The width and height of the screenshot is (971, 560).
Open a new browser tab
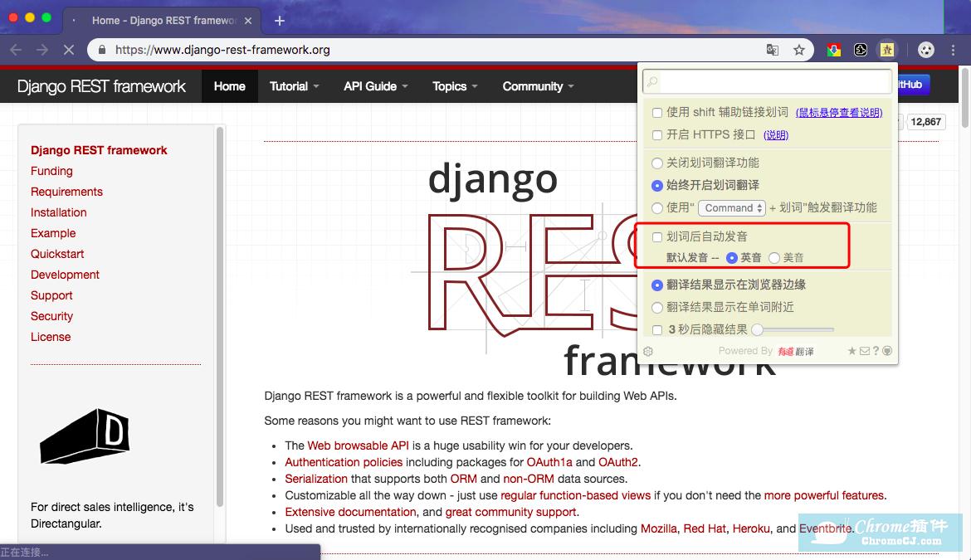[280, 21]
